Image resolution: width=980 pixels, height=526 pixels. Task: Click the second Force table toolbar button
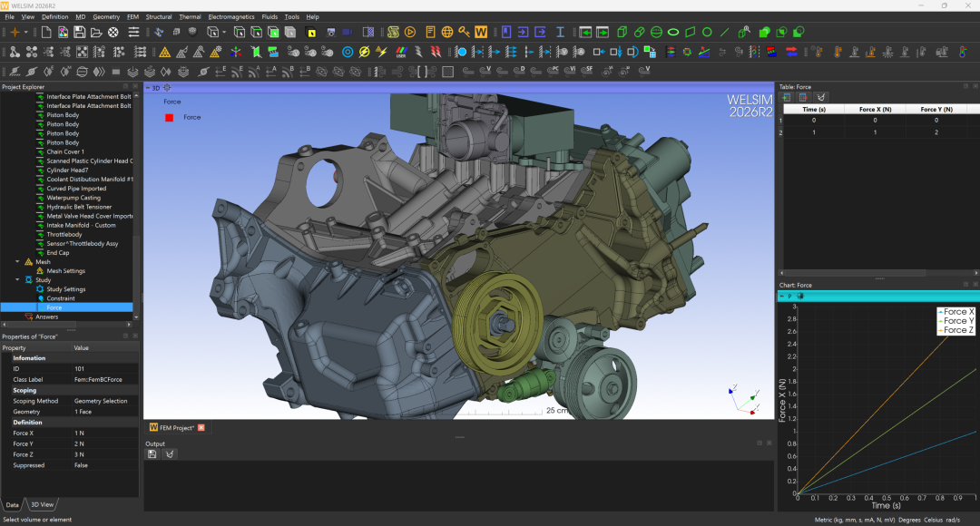(804, 97)
